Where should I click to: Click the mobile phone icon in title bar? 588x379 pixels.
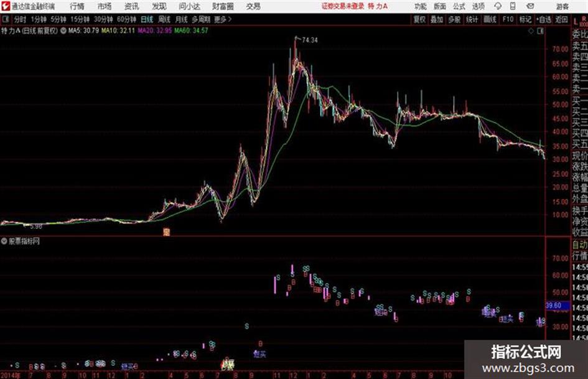(x=513, y=6)
